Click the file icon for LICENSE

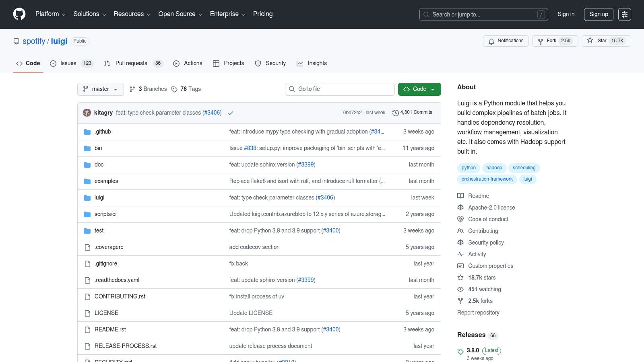click(87, 313)
